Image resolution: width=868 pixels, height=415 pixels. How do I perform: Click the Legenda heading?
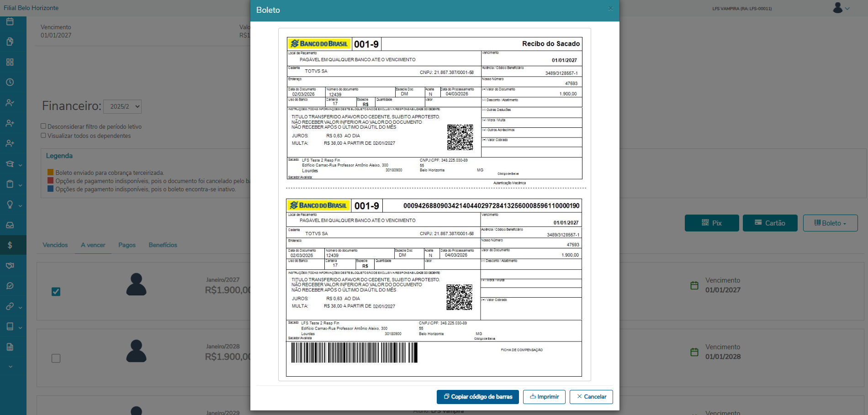pyautogui.click(x=59, y=156)
